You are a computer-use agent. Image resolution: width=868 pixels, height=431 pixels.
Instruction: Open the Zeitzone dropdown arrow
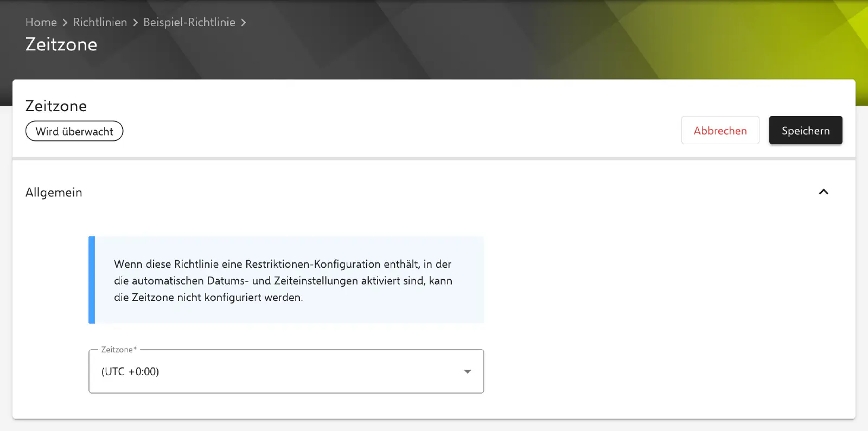pos(467,371)
